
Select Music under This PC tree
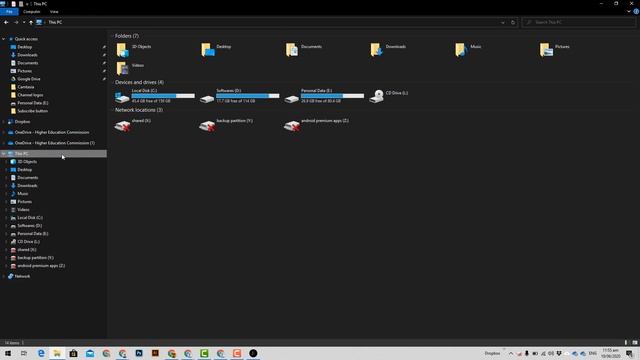click(22, 193)
